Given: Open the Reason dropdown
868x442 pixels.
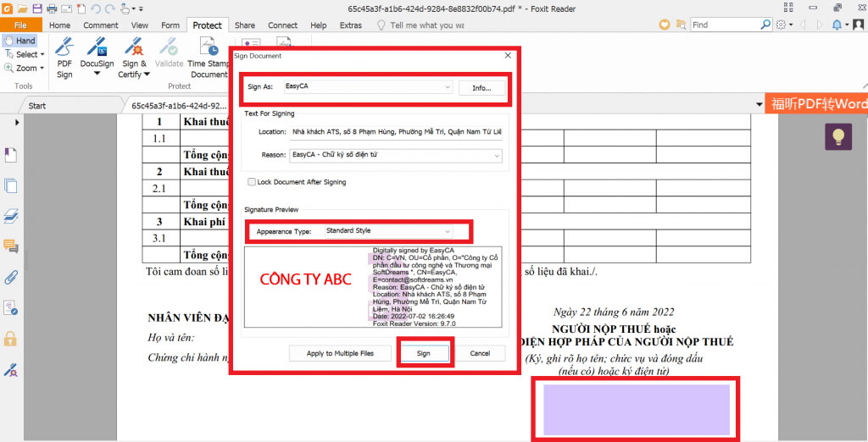Looking at the screenshot, I should [395, 156].
